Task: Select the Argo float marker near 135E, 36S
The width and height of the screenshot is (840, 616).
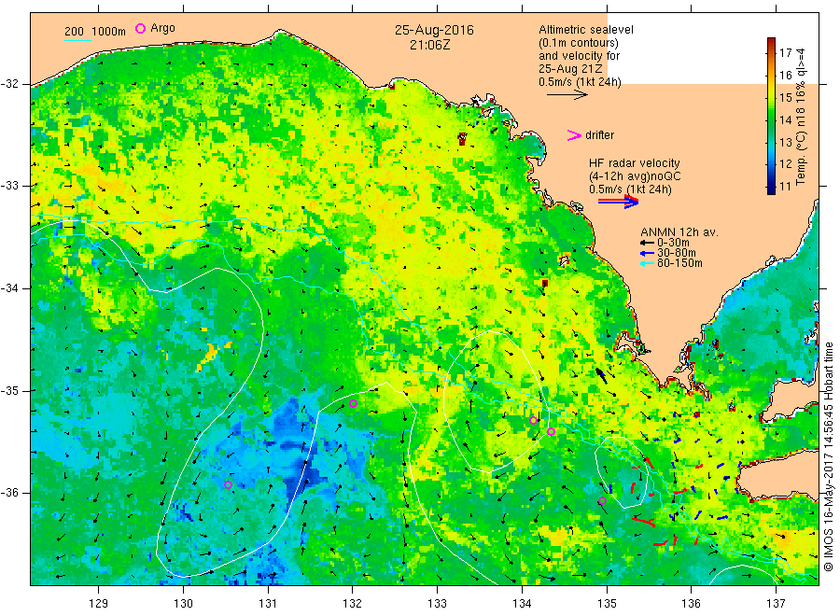Action: (602, 501)
